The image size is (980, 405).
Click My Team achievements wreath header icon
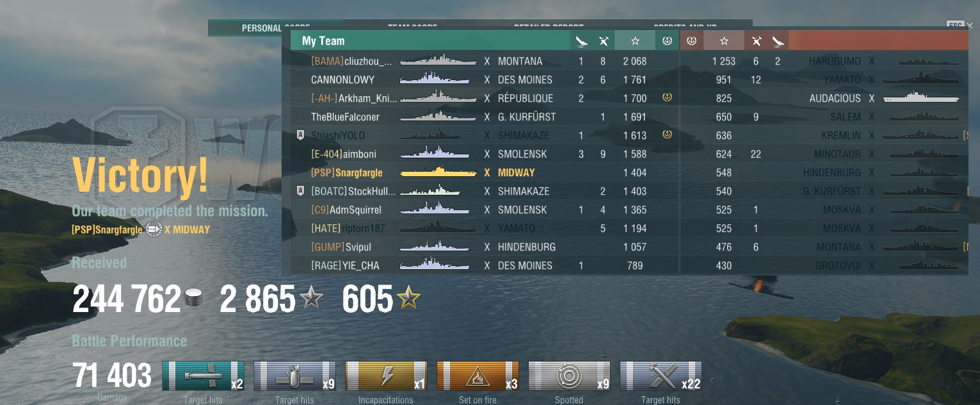(x=667, y=41)
